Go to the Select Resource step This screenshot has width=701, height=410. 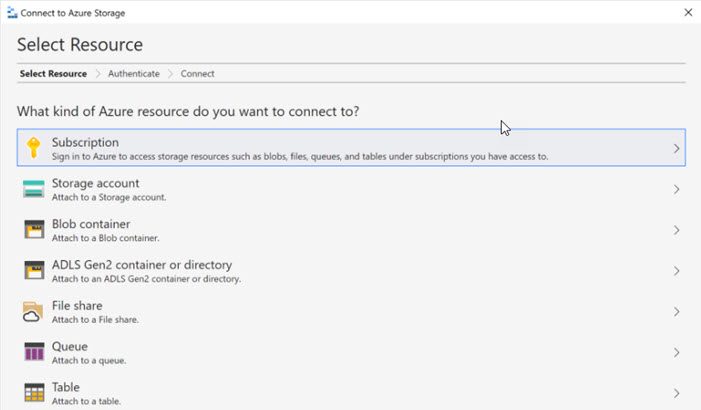click(53, 73)
